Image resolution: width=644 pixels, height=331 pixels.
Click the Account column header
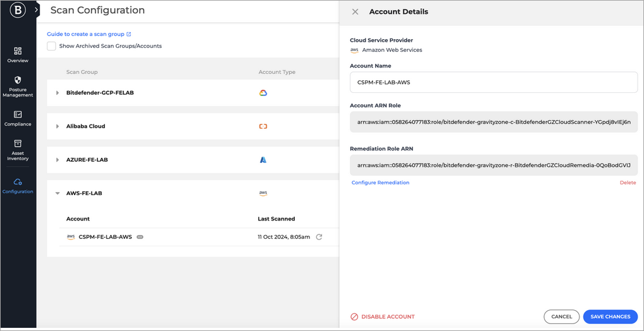click(x=78, y=219)
